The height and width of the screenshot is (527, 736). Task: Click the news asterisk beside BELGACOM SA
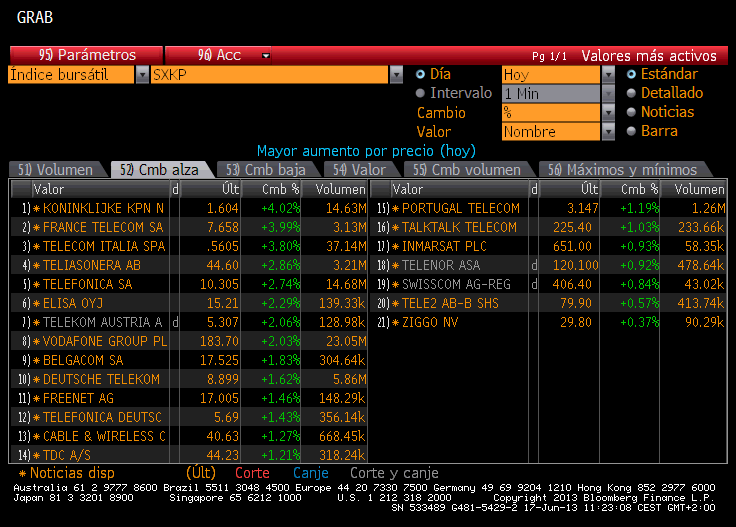(37, 360)
